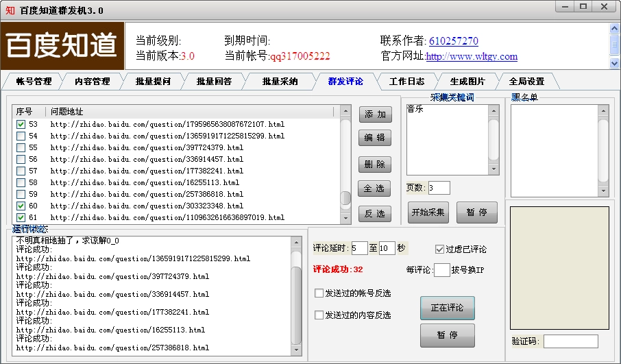The image size is (621, 364).
Task: Click keyword box scroll up arrow
Action: click(x=494, y=110)
